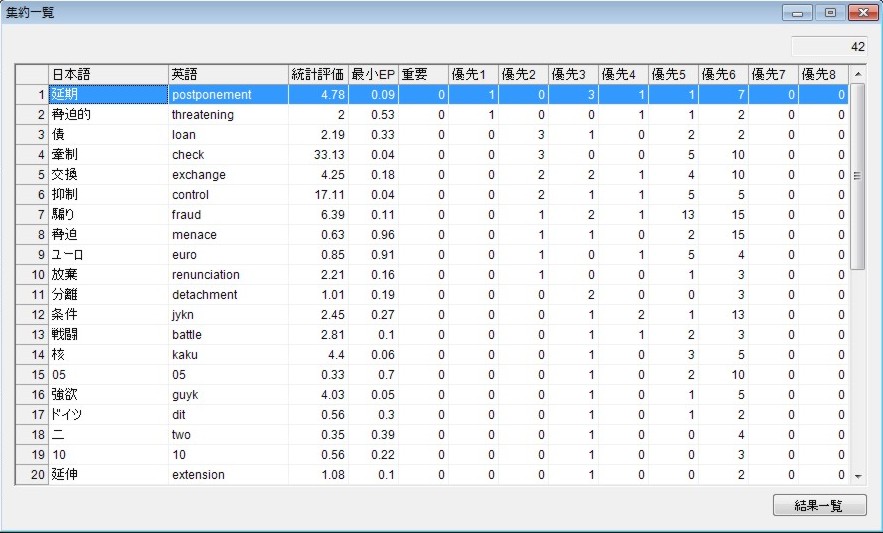Select the 'threatening' cell in row 2

click(228, 115)
